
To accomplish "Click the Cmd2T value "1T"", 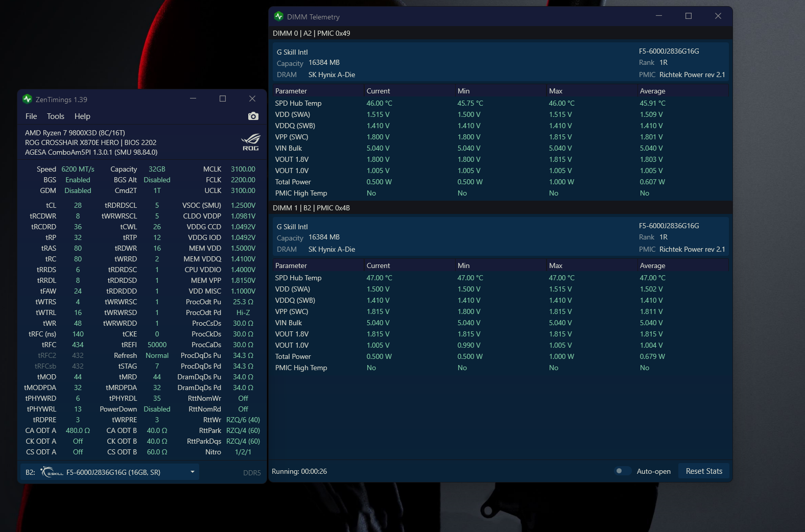I will point(157,190).
